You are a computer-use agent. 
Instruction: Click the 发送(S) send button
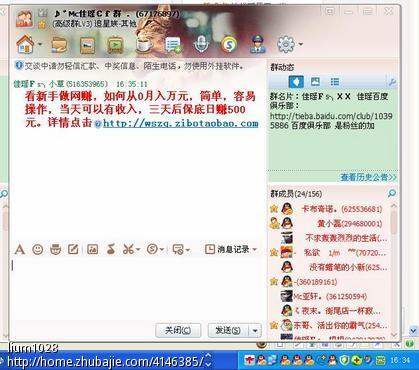pos(228,330)
